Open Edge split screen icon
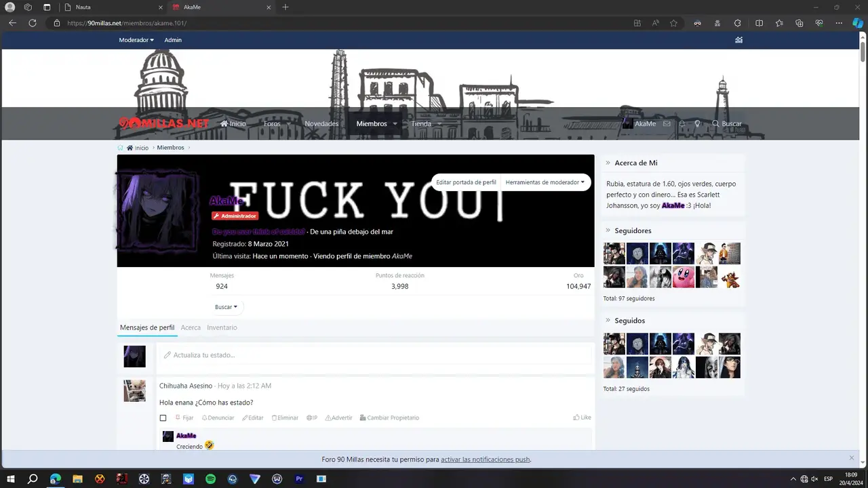 coord(759,23)
